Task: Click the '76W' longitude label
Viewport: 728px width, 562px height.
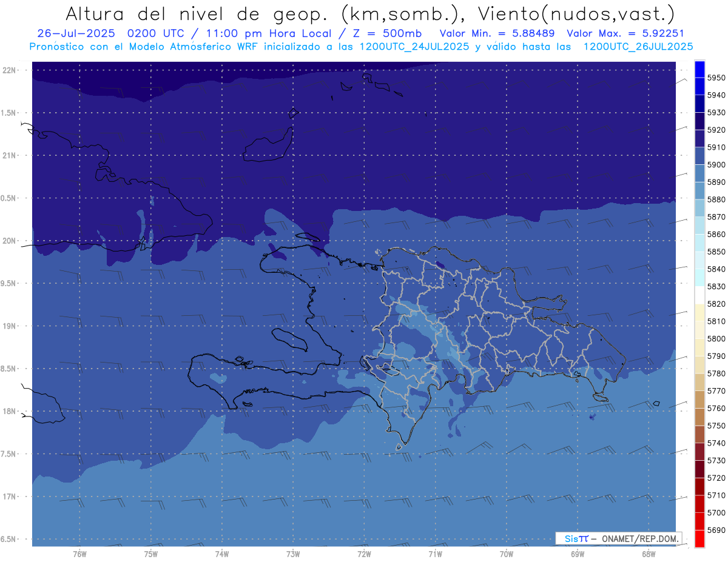Action: (x=79, y=554)
